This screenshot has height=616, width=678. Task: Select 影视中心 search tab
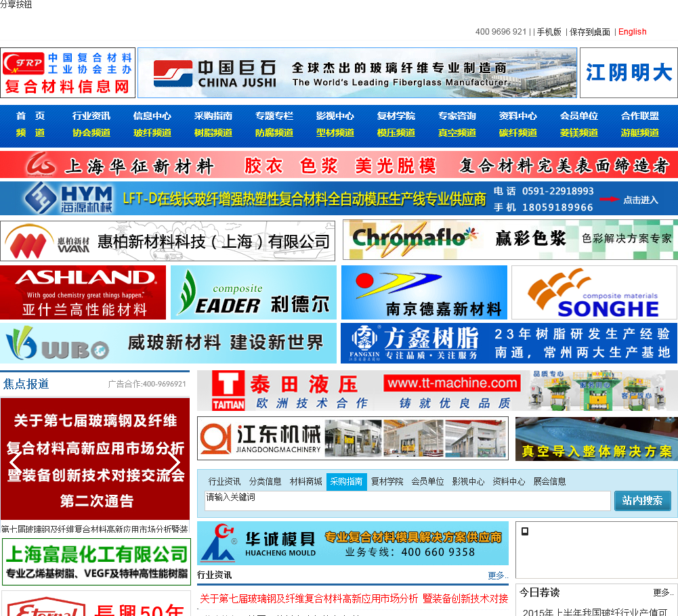pyautogui.click(x=468, y=481)
